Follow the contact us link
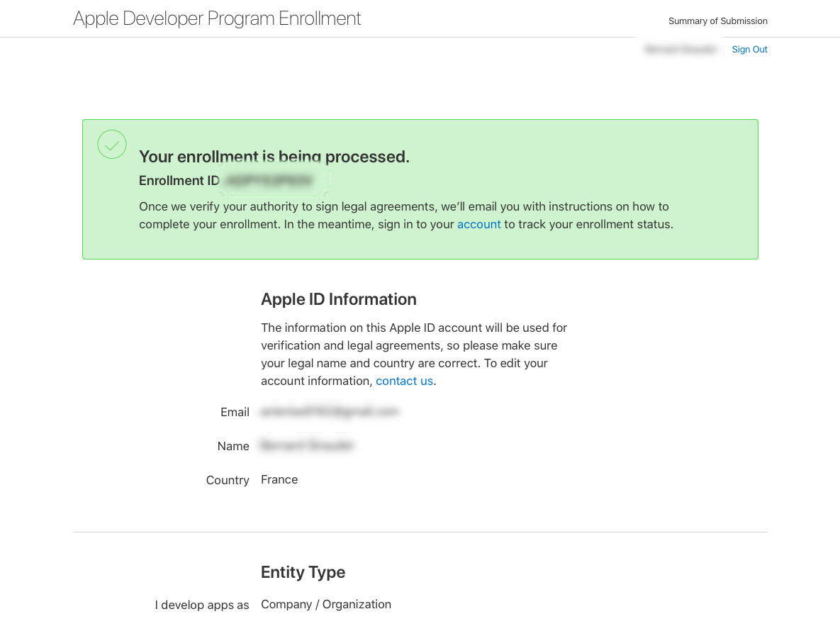The image size is (840, 631). 405,381
